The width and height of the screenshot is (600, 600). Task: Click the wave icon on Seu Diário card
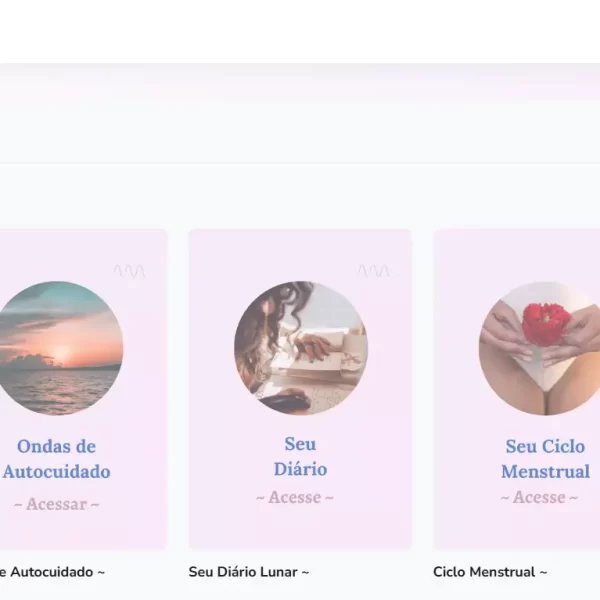pos(374,271)
